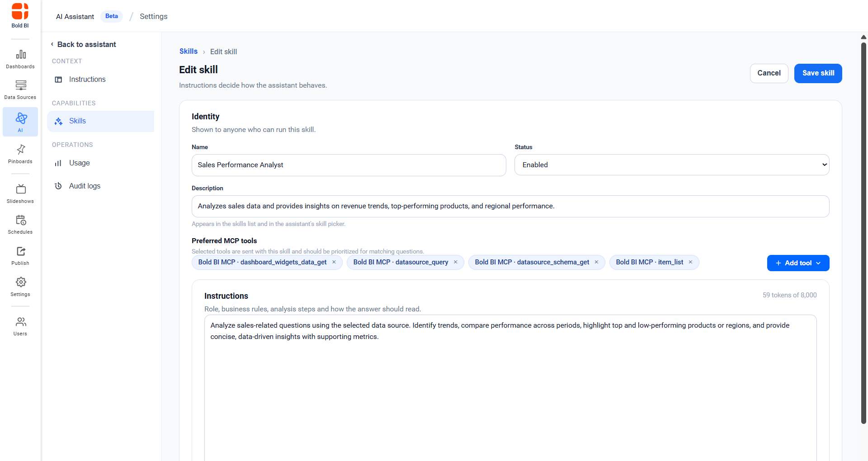Click the Cancel button
Screen dimensions: 868x461
769,73
